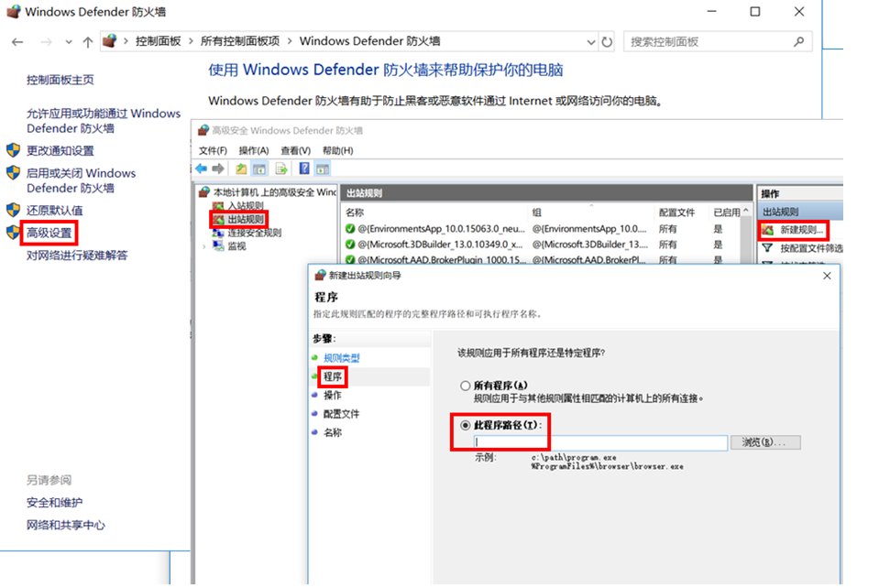The image size is (879, 588).
Task: Click the 按配置文件筛选 funnel icon
Action: pos(767,246)
